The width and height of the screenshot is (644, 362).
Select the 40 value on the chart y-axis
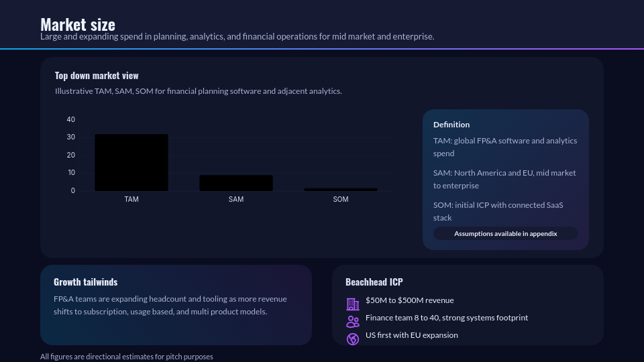click(x=71, y=119)
